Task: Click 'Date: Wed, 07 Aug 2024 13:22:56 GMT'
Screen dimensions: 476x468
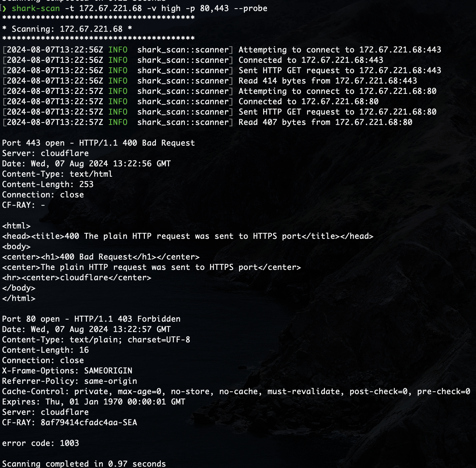Action: (86, 164)
